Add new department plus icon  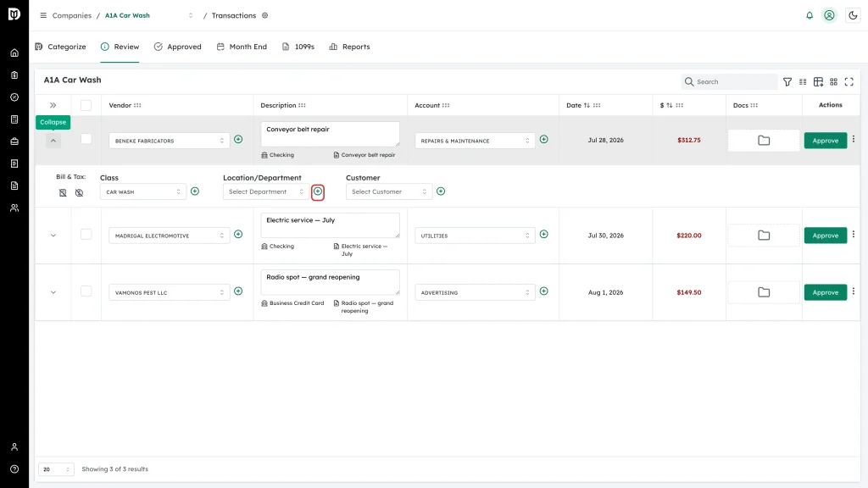318,191
